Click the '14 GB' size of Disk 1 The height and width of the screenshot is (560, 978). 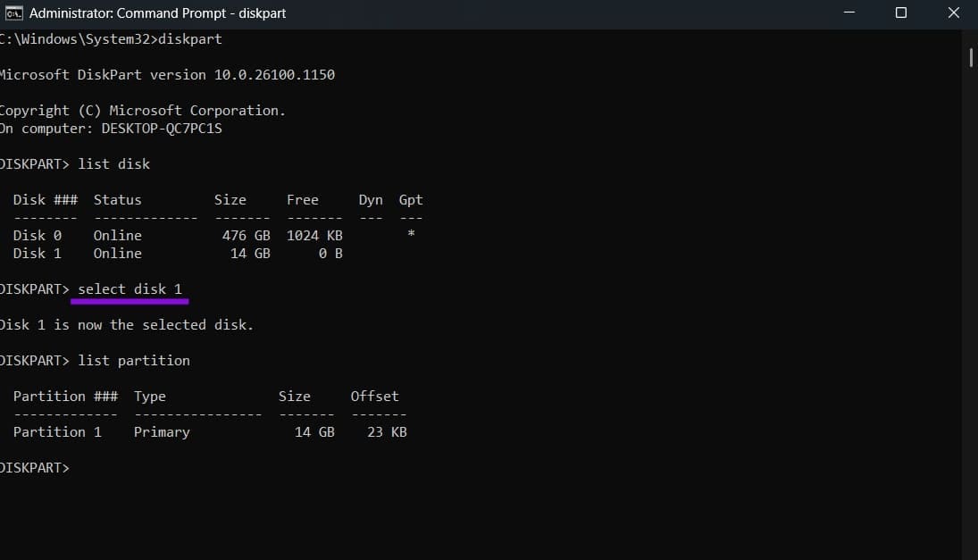point(250,254)
